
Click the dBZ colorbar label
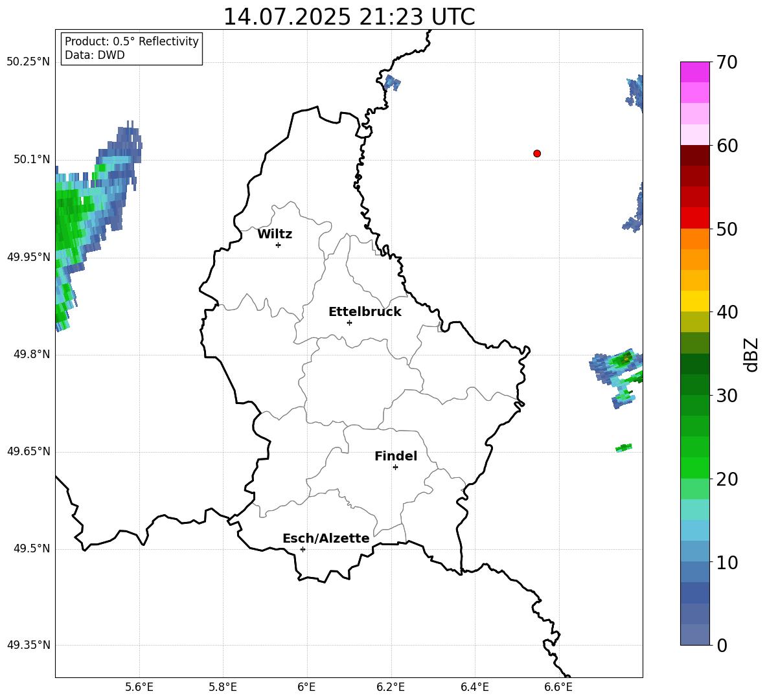tap(752, 354)
